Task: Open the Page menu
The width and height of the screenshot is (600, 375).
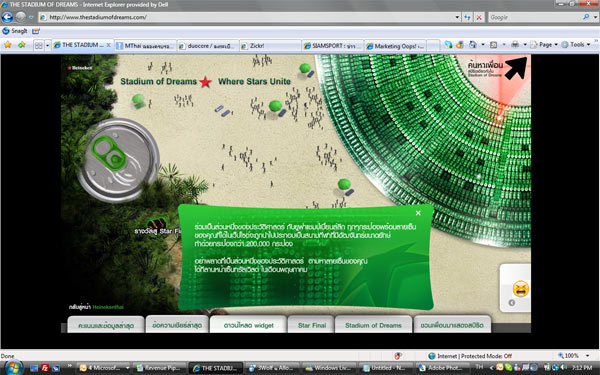Action: point(545,45)
